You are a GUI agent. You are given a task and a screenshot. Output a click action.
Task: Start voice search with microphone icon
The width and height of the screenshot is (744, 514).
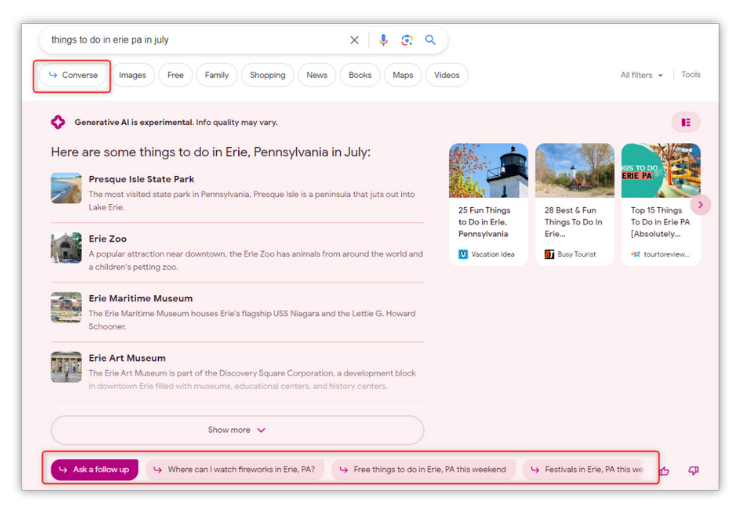(383, 40)
